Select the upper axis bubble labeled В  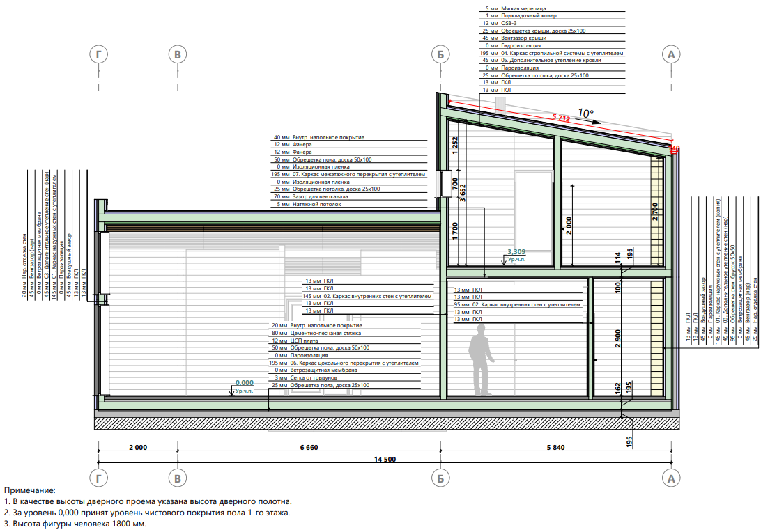pos(178,55)
